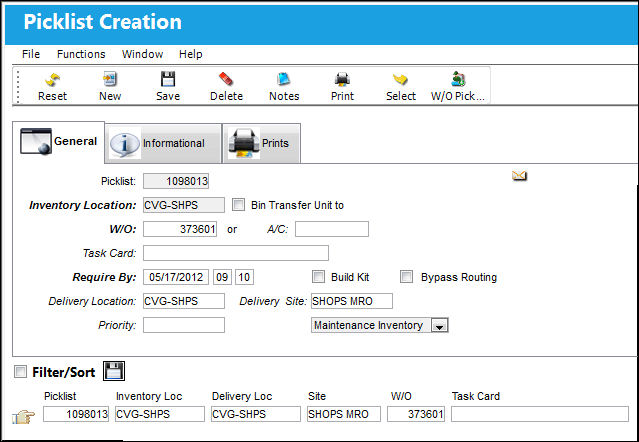Enable the Build Kit checkbox

[x=318, y=277]
